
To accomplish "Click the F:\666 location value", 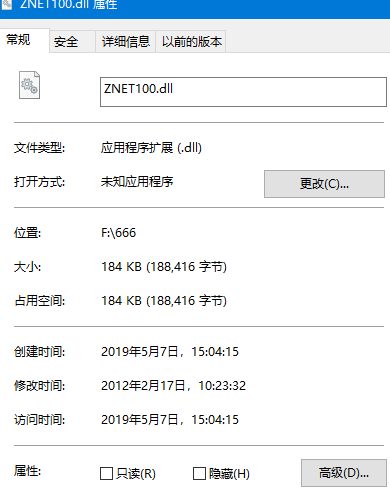I will tap(119, 233).
